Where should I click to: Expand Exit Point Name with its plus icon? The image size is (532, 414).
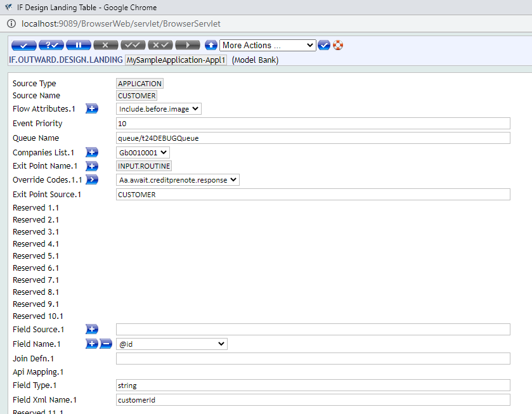pyautogui.click(x=92, y=166)
